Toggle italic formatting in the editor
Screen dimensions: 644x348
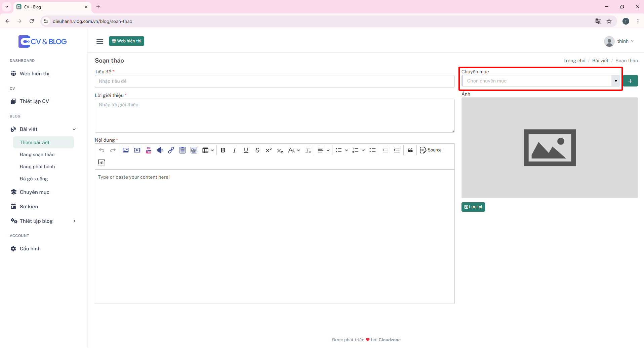(x=235, y=150)
